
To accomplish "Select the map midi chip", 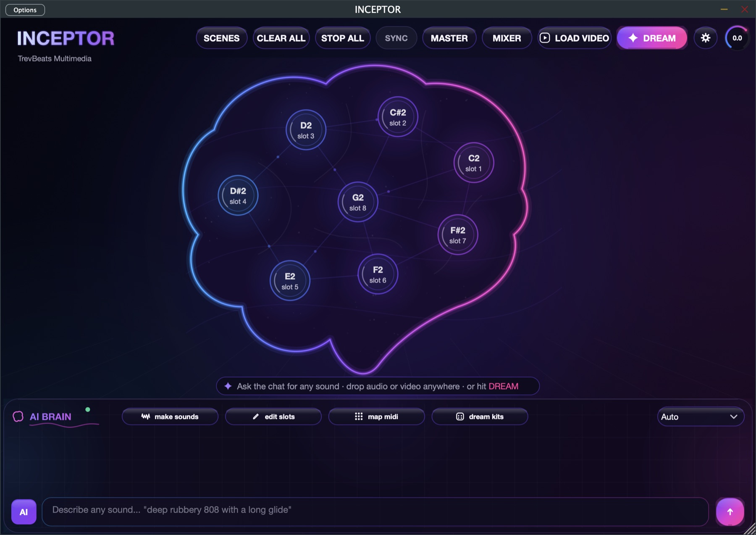I will coord(376,416).
